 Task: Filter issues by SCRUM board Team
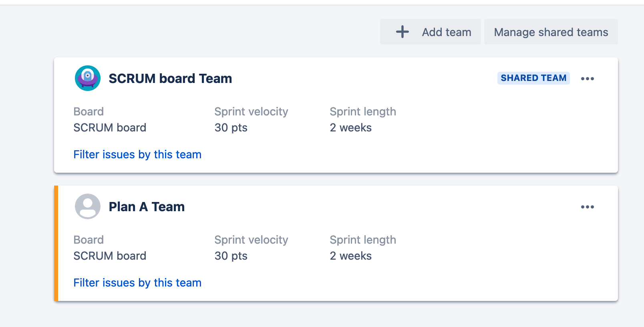tap(137, 155)
